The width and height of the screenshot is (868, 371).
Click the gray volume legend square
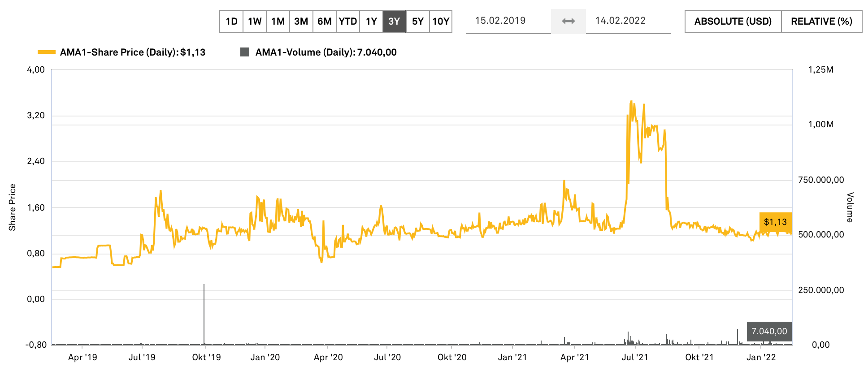click(x=245, y=52)
